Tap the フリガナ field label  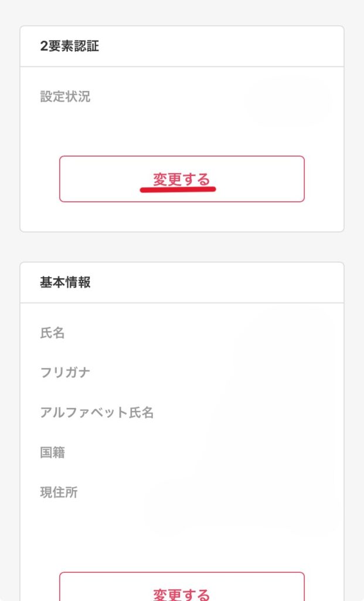coord(65,373)
